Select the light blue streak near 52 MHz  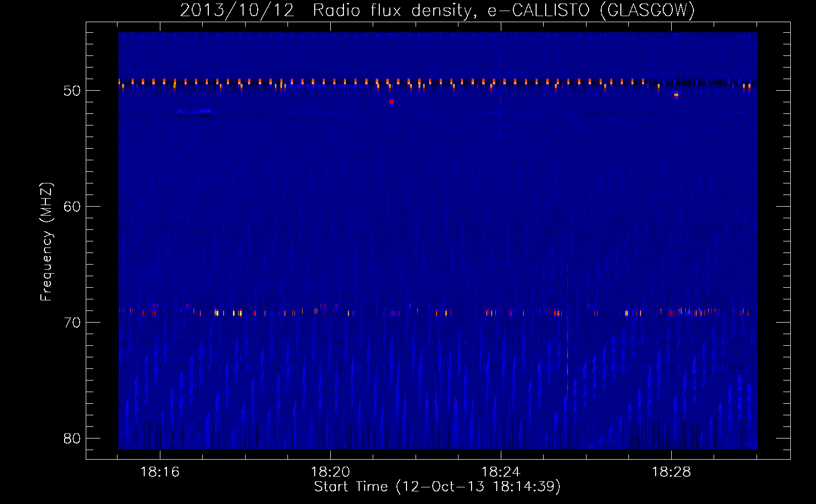pyautogui.click(x=195, y=111)
